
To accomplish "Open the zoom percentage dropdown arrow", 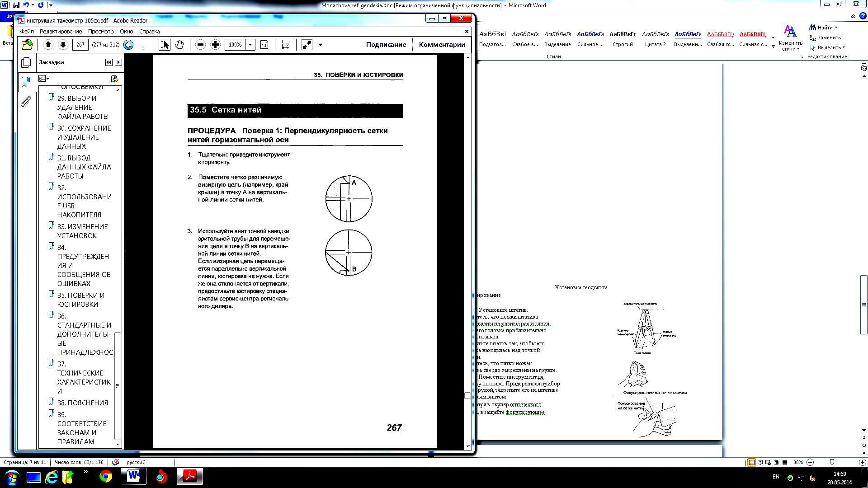I will pyautogui.click(x=250, y=45).
